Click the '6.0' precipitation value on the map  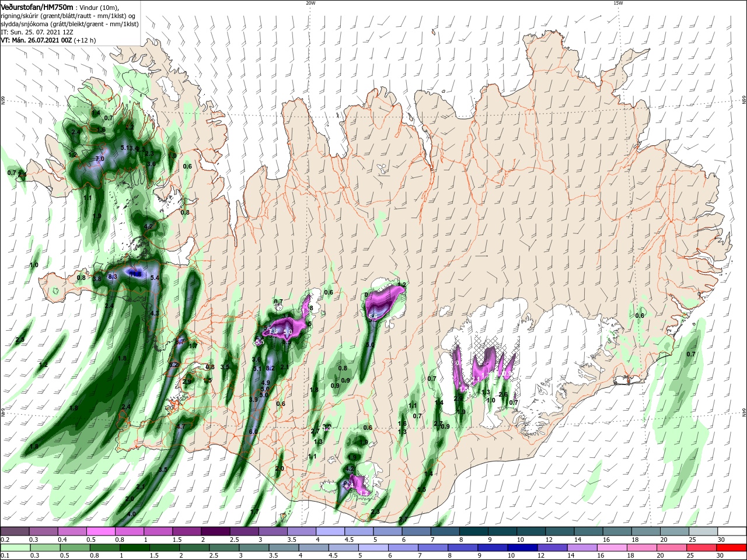pyautogui.click(x=253, y=432)
